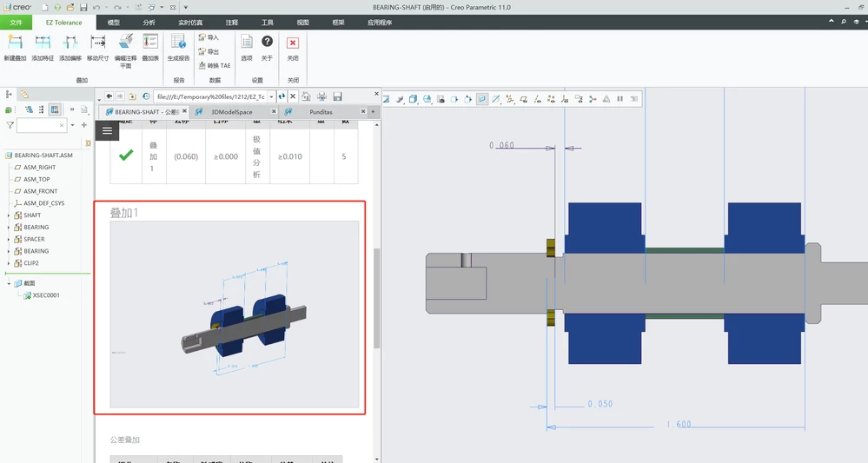Switch to the 应用程序 (Applications) ribbon tab
Screen dimensions: 868x463
(x=380, y=23)
